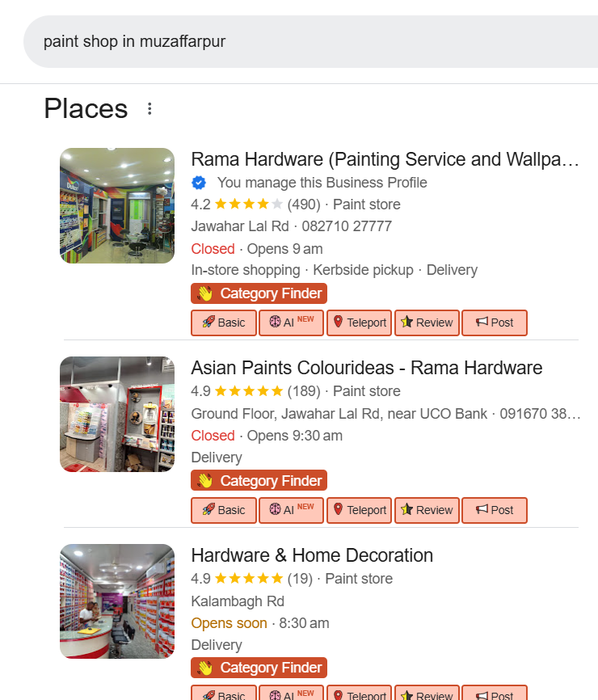Open Rama Hardware store photo thumbnail
Screen dimensions: 598x700
117,205
